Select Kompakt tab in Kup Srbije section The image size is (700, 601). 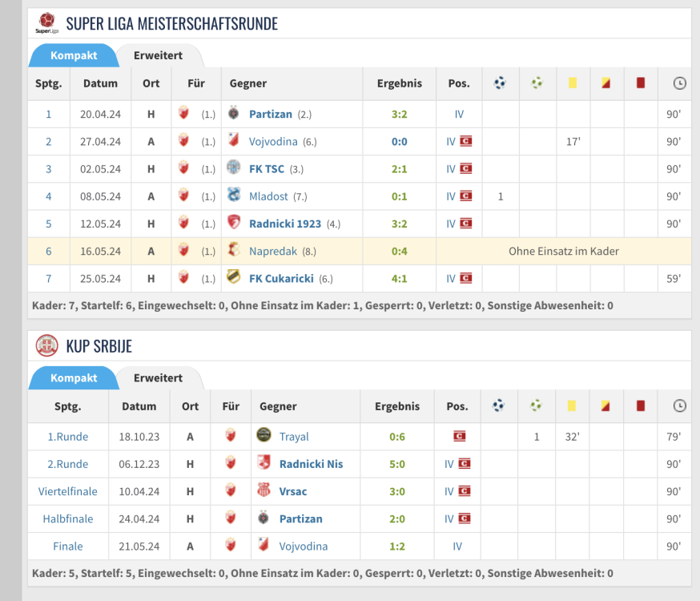point(74,377)
